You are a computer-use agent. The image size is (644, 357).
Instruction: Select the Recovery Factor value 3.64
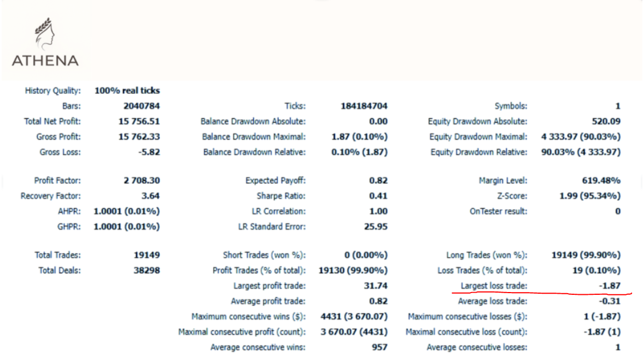(x=150, y=196)
